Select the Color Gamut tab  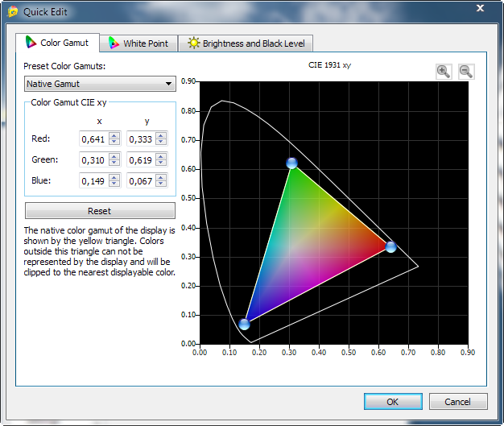[x=56, y=43]
